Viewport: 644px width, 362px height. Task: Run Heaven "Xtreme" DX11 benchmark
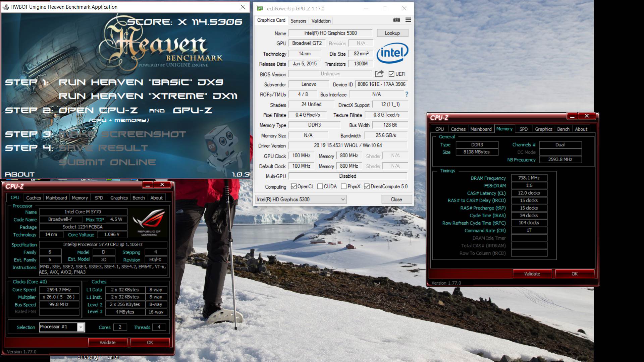pyautogui.click(x=148, y=96)
